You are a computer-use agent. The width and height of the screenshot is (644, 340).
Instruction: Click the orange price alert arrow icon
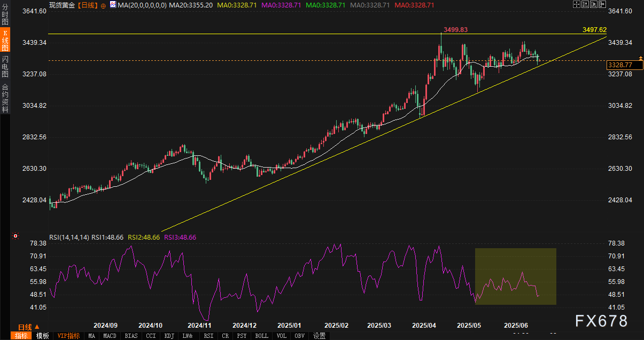tap(640, 58)
